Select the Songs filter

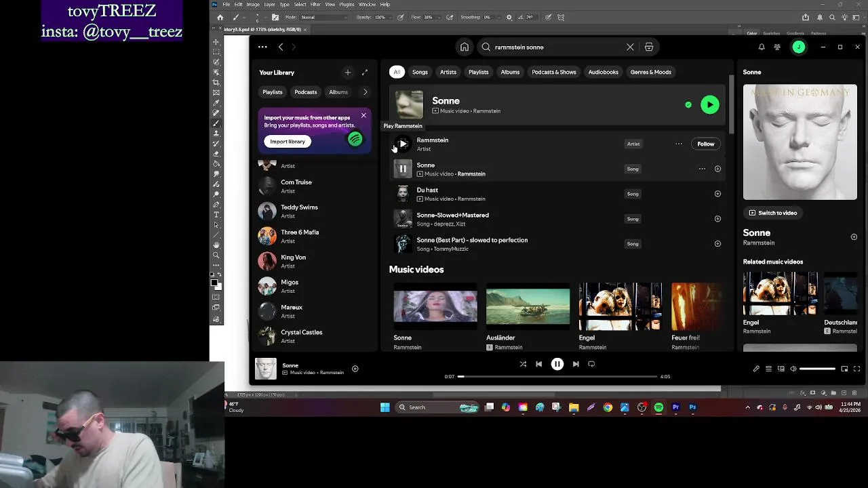pos(420,72)
